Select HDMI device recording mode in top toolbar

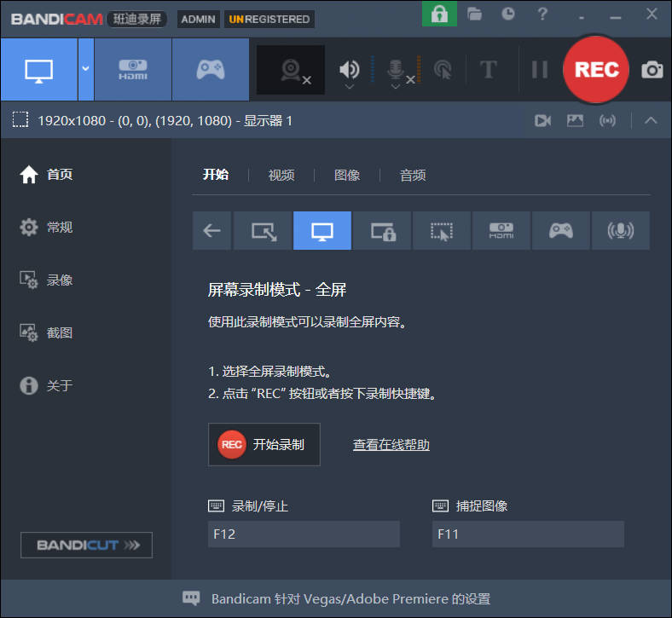click(x=132, y=70)
